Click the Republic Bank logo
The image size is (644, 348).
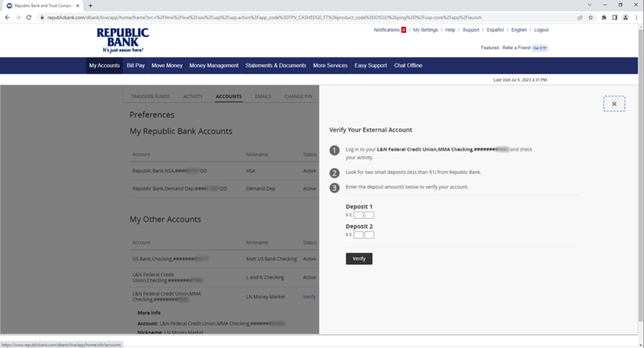(x=122, y=40)
